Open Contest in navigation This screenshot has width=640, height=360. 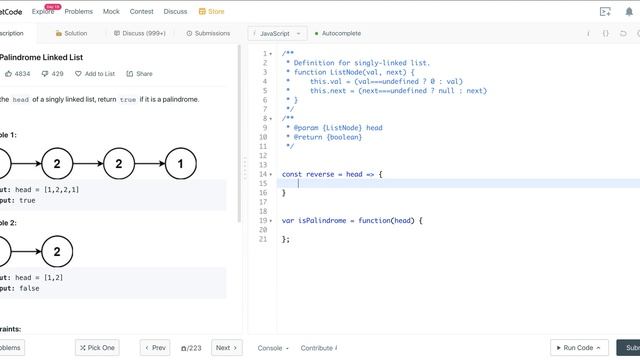141,11
